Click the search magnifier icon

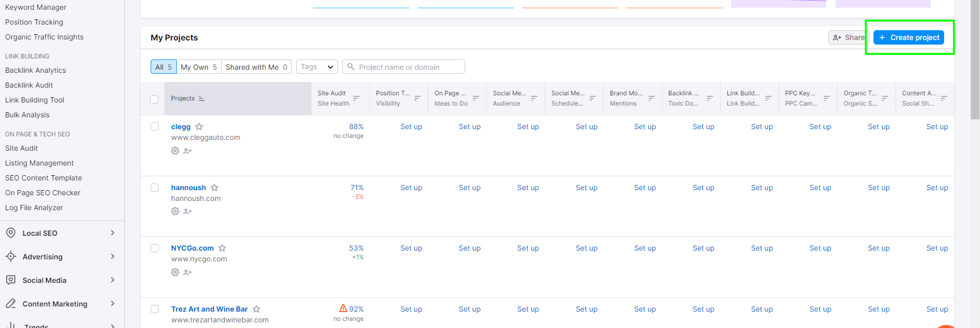(351, 67)
